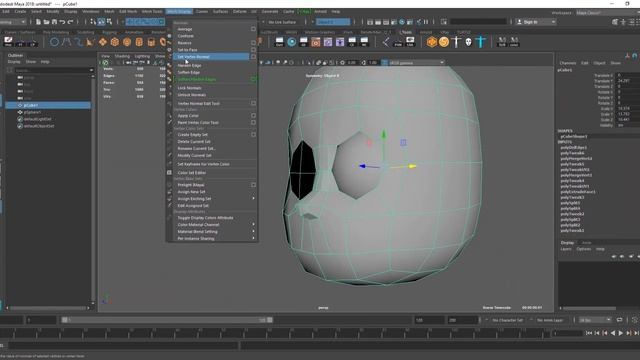Open the Outliner Display menu

click(14, 62)
